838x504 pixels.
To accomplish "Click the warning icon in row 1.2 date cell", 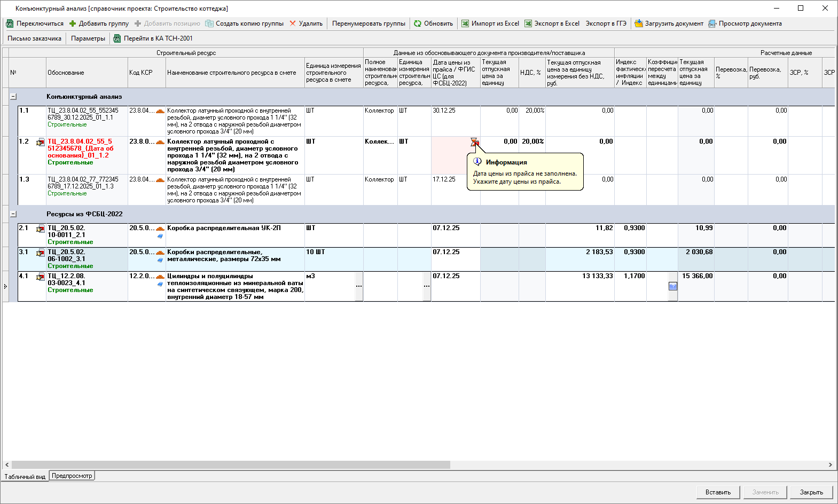I will (474, 142).
